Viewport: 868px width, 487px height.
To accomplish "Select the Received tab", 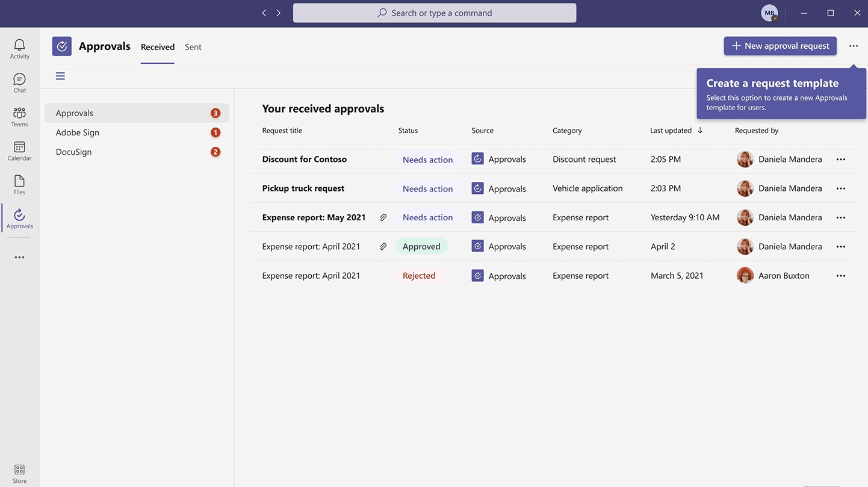I will [157, 46].
